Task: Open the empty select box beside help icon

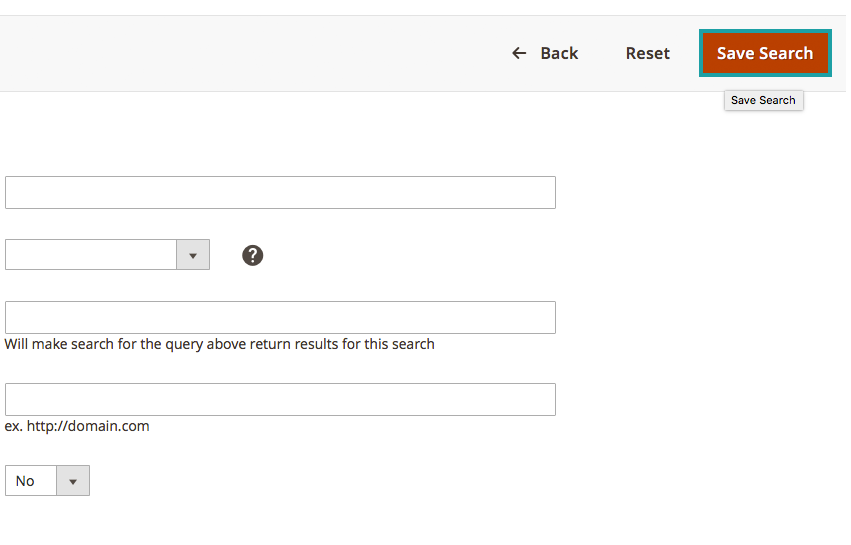Action: tap(91, 255)
